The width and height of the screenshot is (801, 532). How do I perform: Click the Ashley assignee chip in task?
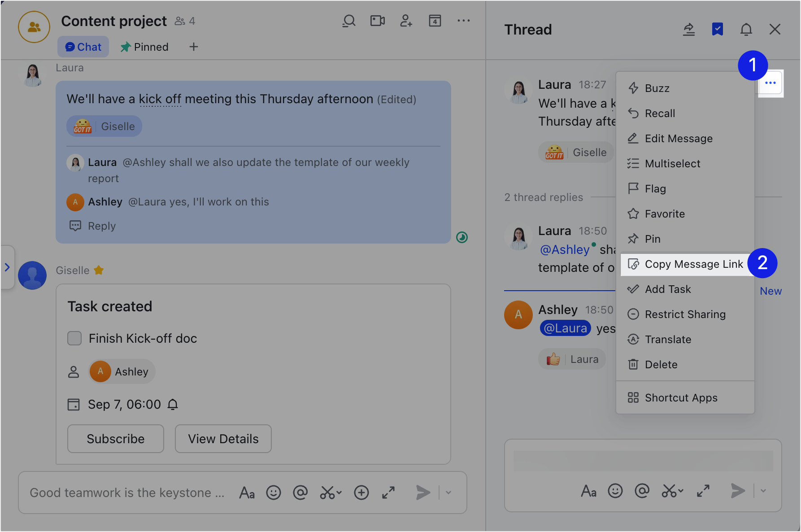[x=122, y=371]
